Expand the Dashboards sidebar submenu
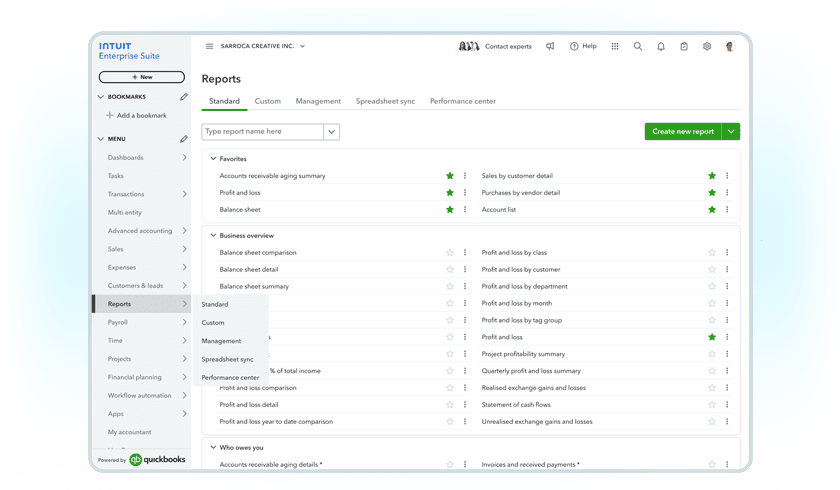Screen dimensions: 840x490 [x=184, y=157]
